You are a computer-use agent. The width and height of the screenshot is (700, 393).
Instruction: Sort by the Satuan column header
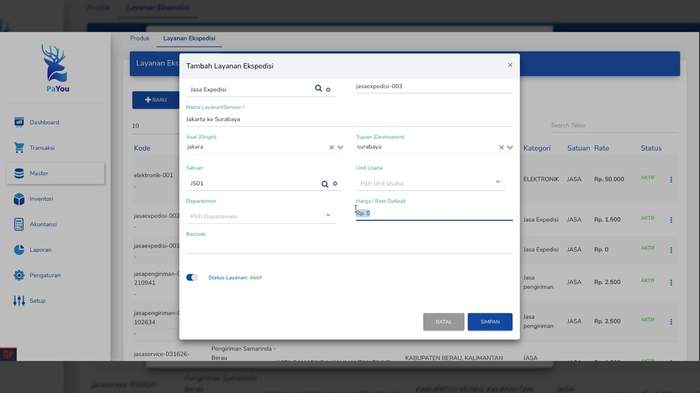579,148
